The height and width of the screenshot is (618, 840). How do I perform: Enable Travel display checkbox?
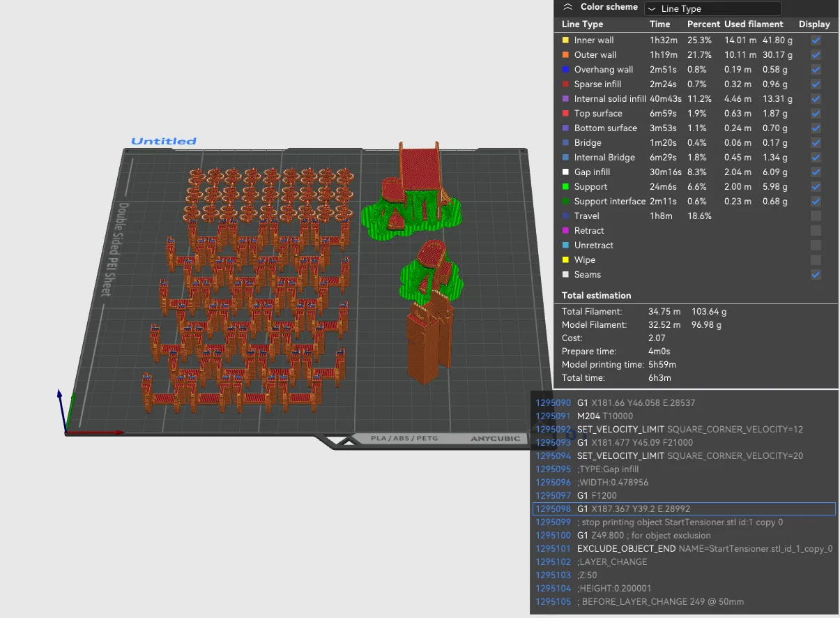[816, 216]
